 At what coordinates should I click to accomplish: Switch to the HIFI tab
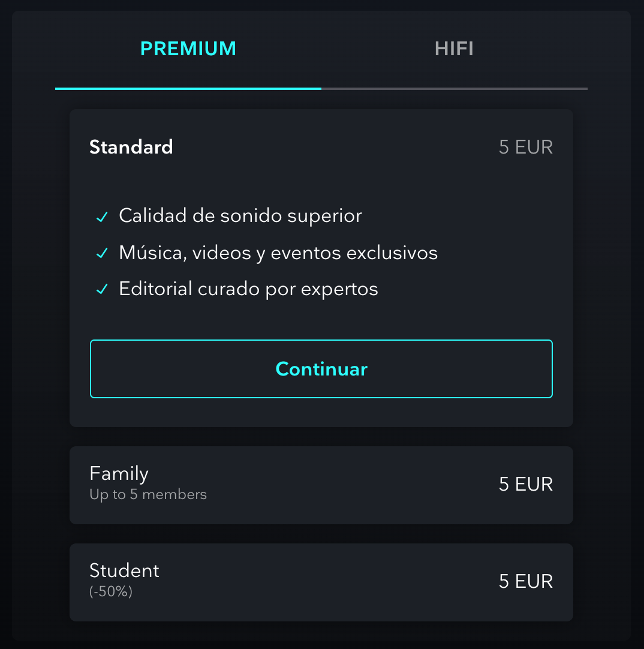[454, 49]
